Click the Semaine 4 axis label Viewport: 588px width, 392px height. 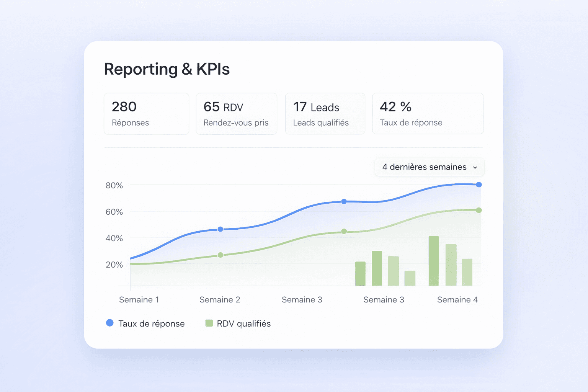[457, 300]
